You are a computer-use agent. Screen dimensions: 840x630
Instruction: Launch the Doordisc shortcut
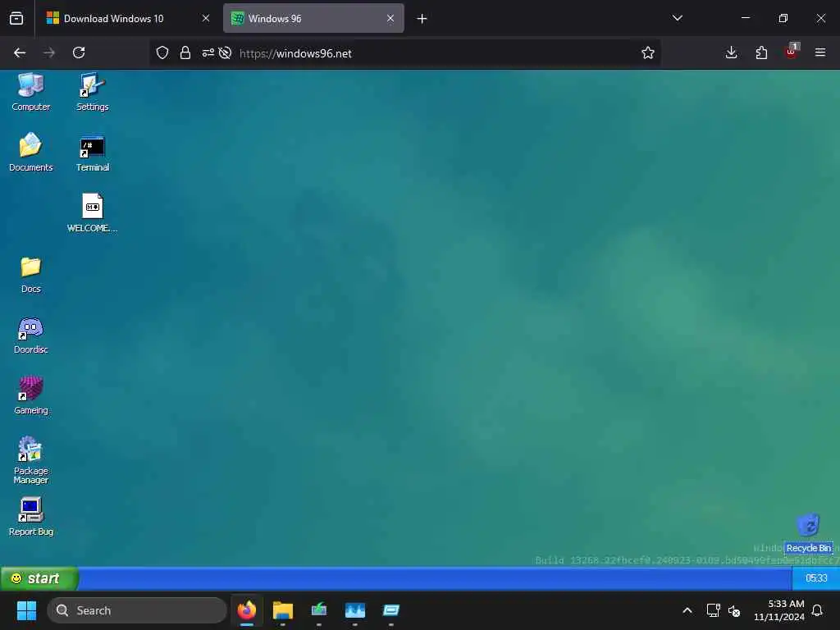30,335
